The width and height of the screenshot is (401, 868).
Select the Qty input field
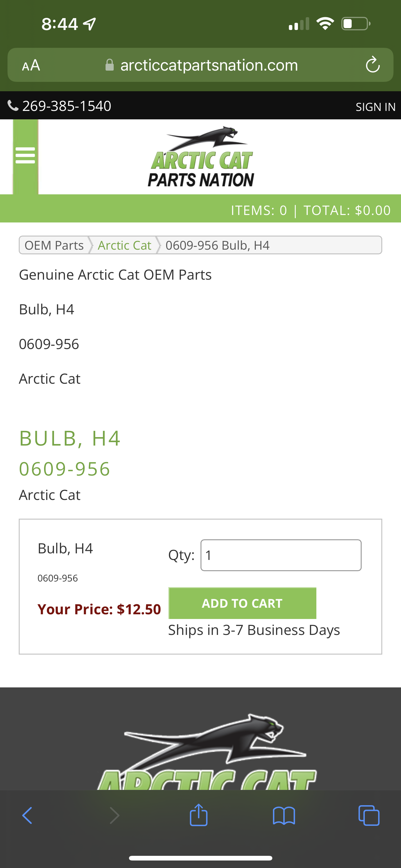281,555
